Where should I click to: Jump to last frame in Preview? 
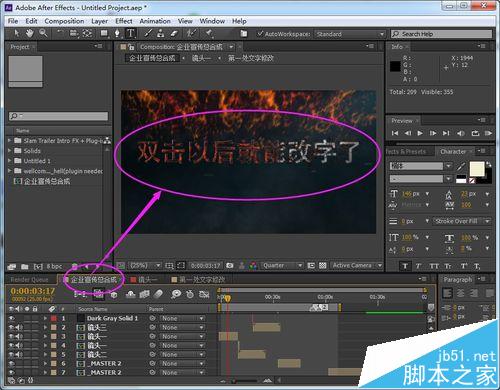coord(446,133)
